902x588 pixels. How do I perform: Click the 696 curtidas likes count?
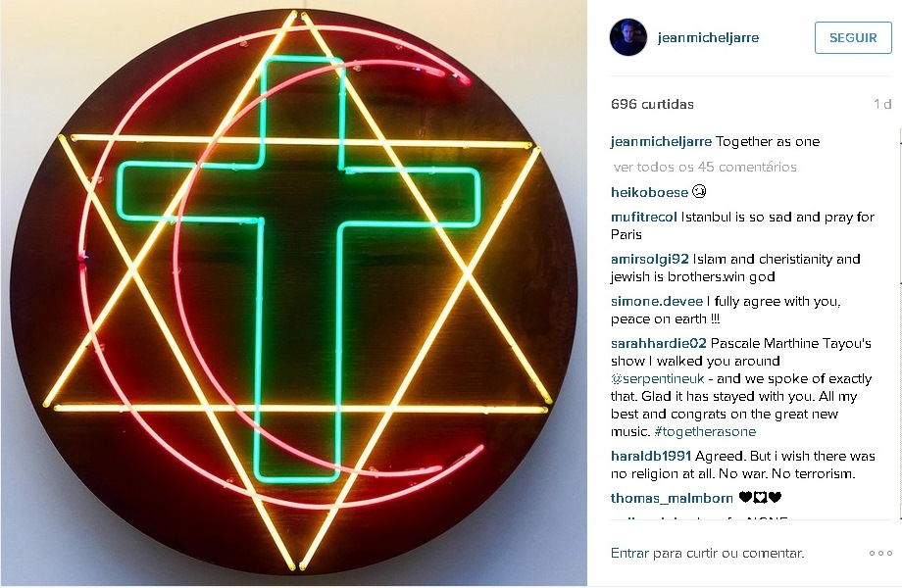[x=652, y=104]
